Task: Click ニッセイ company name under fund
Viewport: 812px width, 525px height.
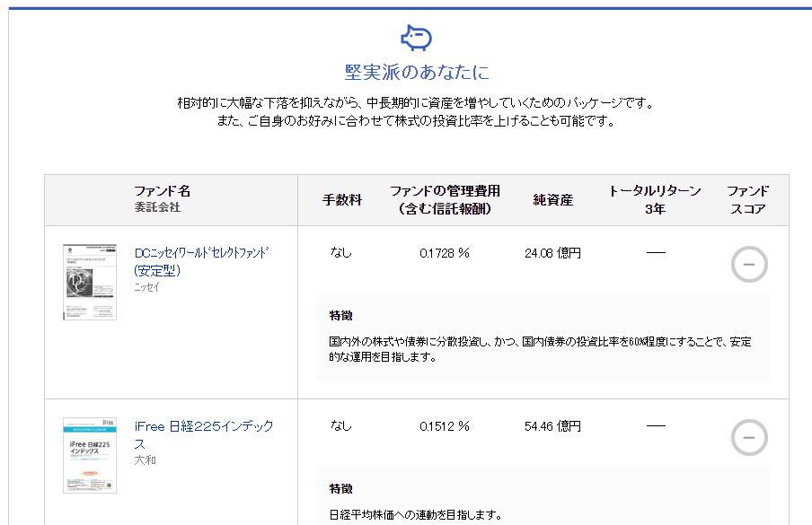Action: pyautogui.click(x=147, y=287)
